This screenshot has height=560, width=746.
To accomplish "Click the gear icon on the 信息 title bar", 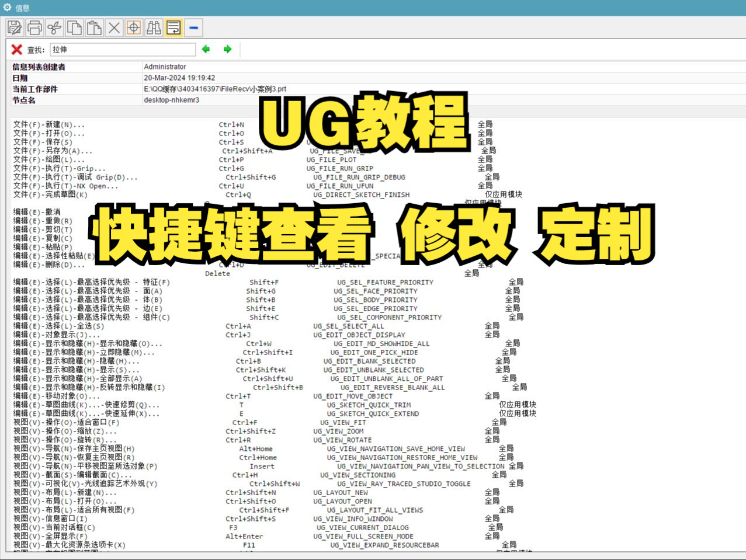I will 6,7.
